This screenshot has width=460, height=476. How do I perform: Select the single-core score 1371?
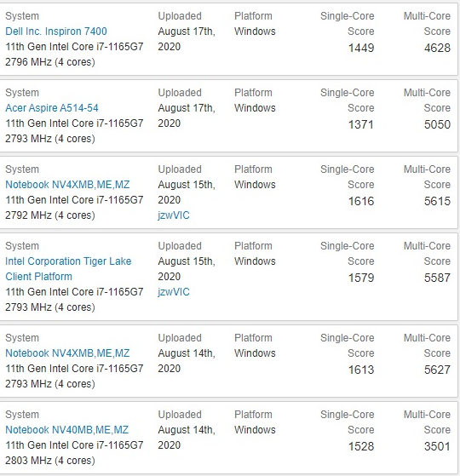(360, 124)
